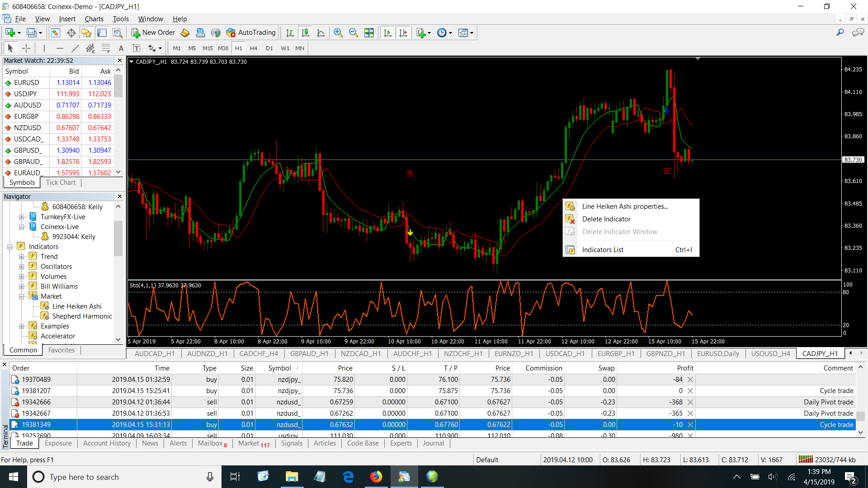The image size is (868, 488).
Task: Switch chart to the H4 timeframe
Action: pos(254,48)
